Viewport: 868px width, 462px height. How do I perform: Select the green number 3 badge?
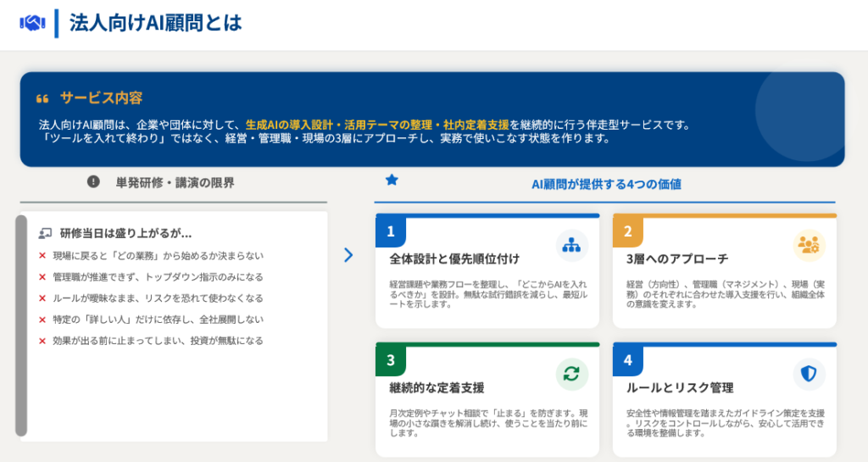coord(391,360)
